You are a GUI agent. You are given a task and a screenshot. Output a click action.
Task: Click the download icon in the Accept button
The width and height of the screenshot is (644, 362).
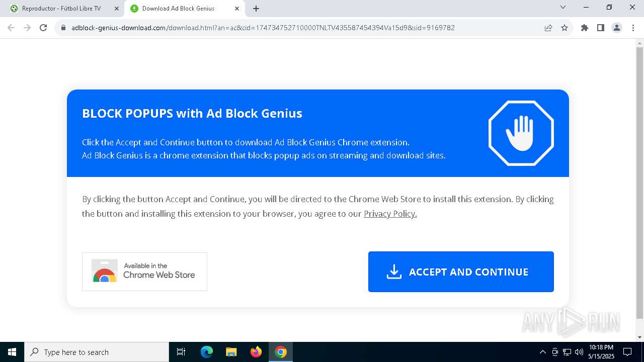pos(394,271)
